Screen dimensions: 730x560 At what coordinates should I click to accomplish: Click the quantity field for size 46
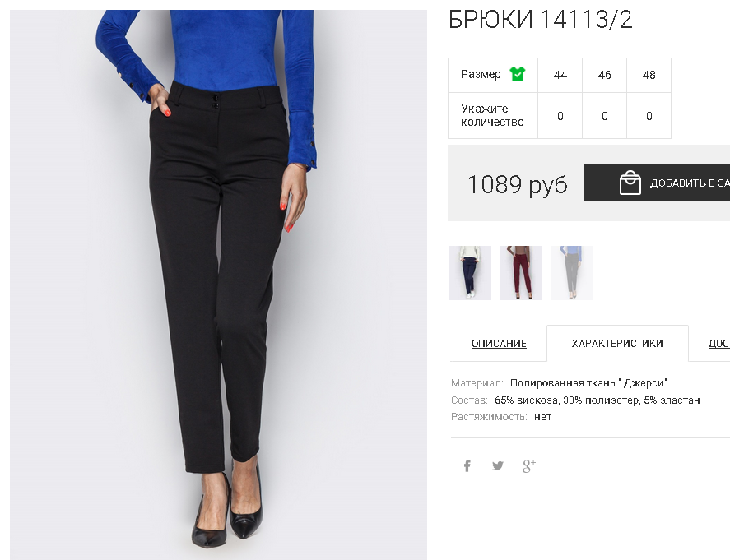(x=604, y=116)
